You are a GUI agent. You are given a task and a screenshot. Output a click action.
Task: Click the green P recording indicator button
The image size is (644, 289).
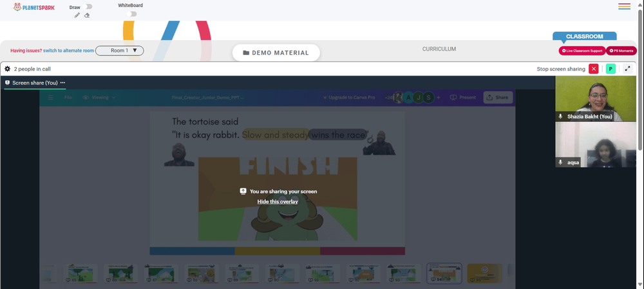tap(611, 69)
